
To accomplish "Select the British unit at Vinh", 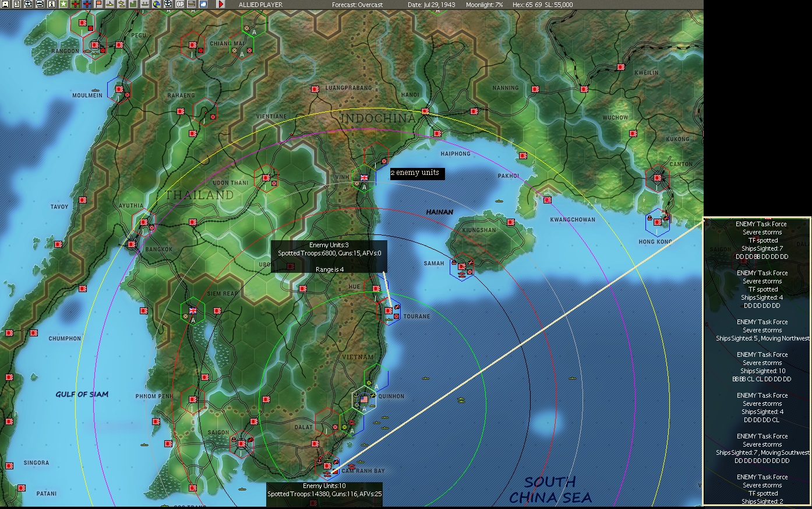I will point(364,178).
